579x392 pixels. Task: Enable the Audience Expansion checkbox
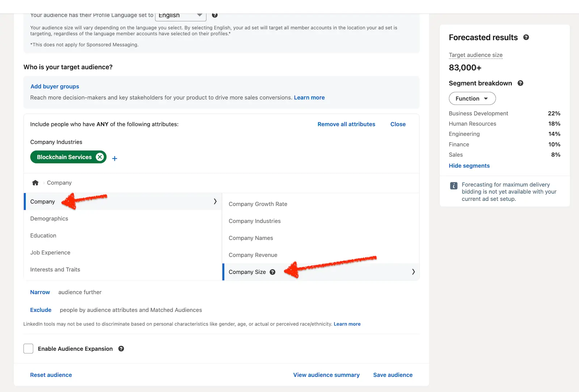(x=28, y=349)
